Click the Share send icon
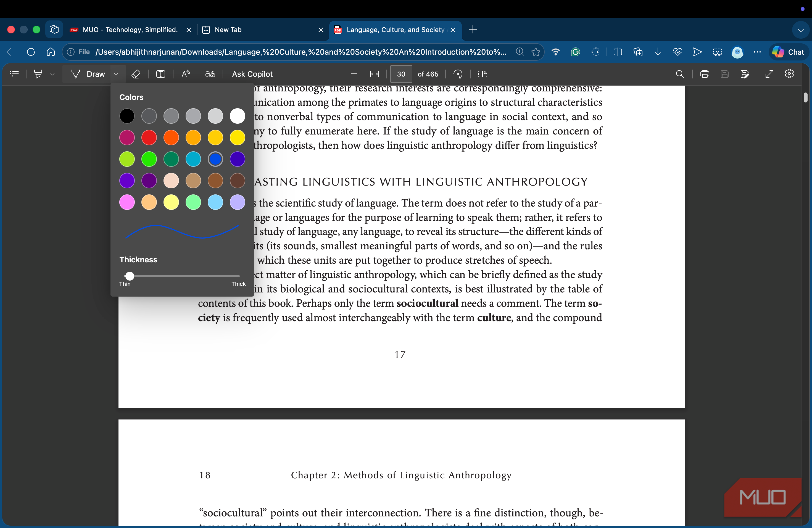This screenshot has height=528, width=812. tap(697, 52)
